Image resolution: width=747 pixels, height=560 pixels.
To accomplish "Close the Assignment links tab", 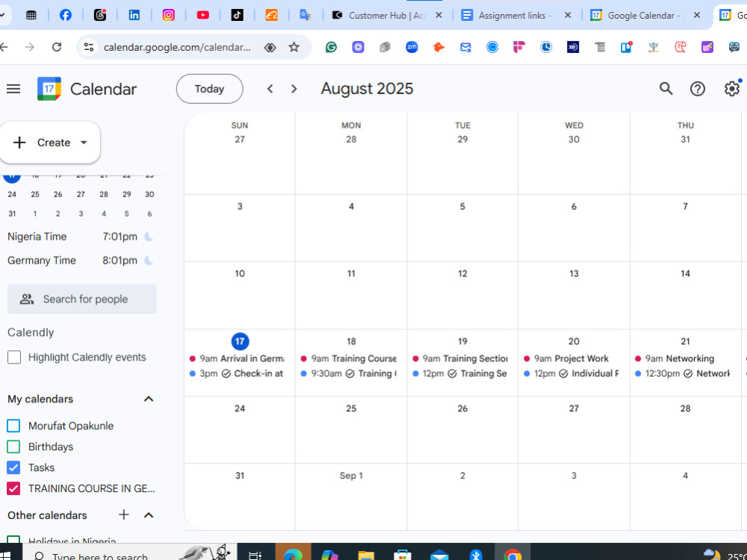I will tap(568, 15).
